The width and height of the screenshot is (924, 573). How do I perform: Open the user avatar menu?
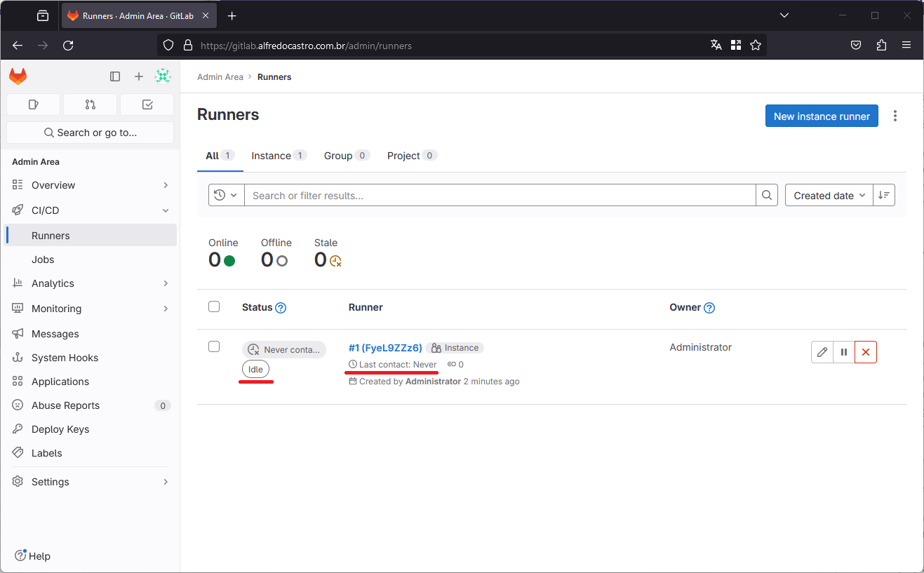pyautogui.click(x=163, y=76)
